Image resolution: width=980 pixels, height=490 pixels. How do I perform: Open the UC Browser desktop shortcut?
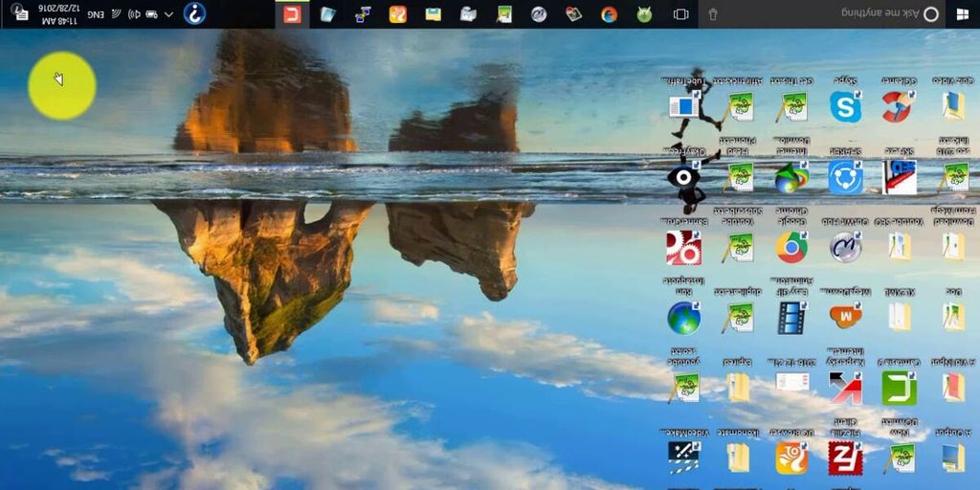pos(791,458)
